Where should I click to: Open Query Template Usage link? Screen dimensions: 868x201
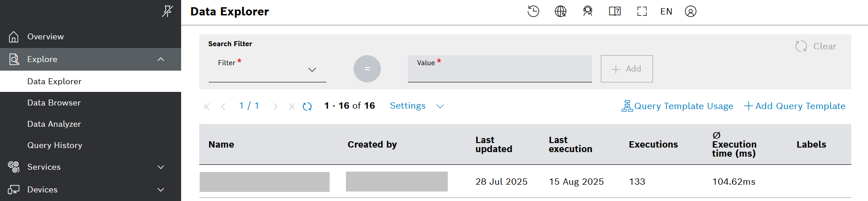pyautogui.click(x=677, y=106)
